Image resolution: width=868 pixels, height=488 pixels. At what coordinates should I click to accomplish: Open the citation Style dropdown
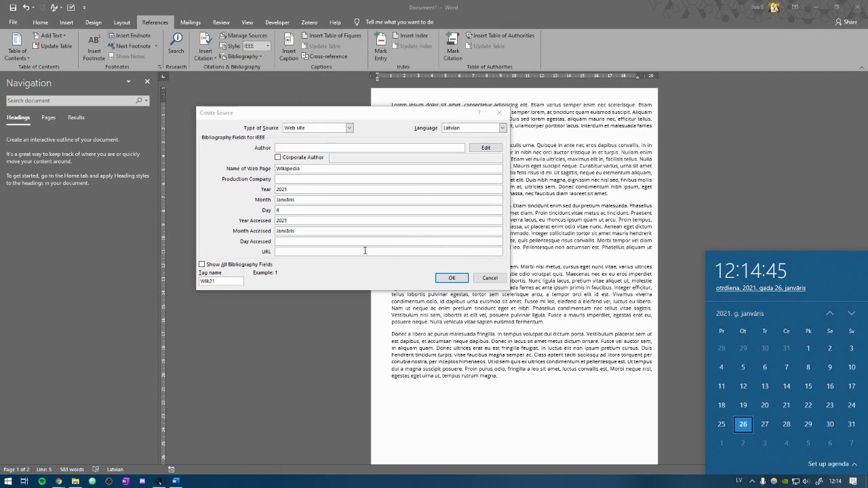[x=267, y=46]
